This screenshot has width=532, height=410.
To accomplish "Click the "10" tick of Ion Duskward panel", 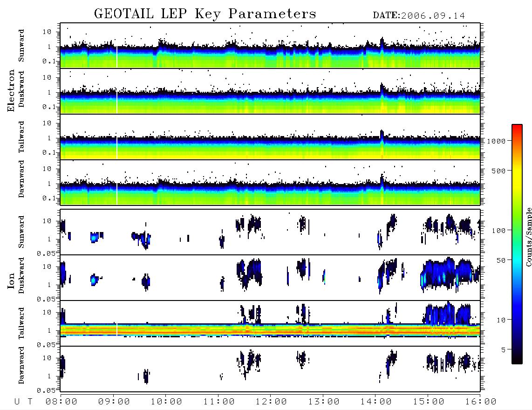I will [x=47, y=267].
